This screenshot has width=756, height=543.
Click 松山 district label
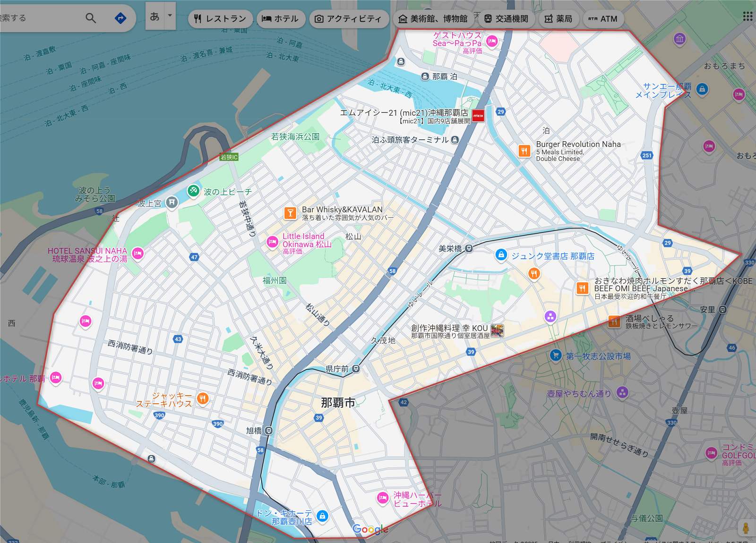tap(353, 236)
